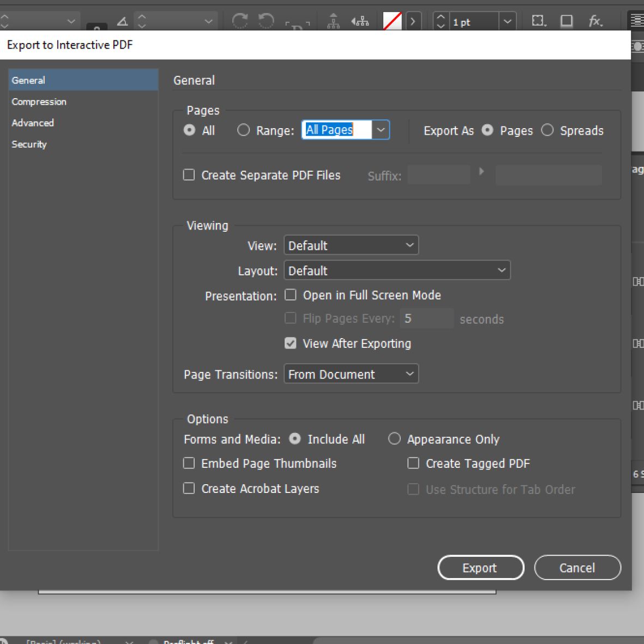Screen dimensions: 644x644
Task: Click the Rotate 90° Counter-clockwise toolbar icon
Action: click(266, 21)
